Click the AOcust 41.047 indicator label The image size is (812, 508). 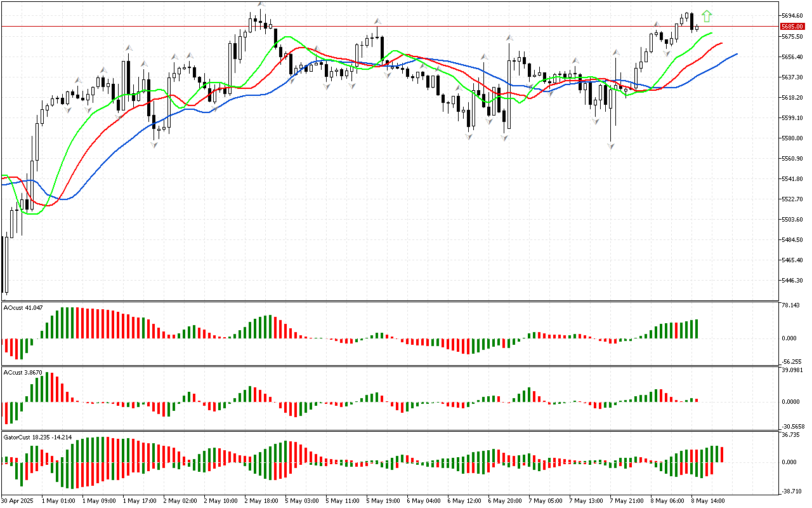point(23,307)
